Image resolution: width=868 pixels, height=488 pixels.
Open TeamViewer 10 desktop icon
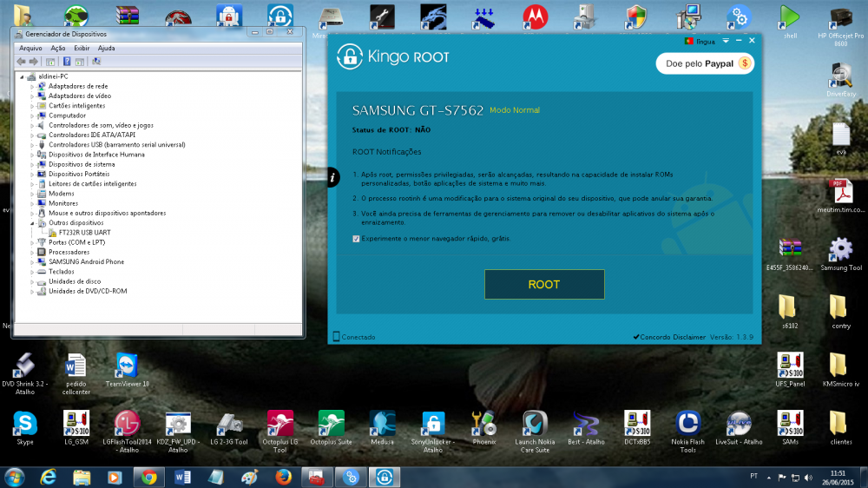pos(127,370)
